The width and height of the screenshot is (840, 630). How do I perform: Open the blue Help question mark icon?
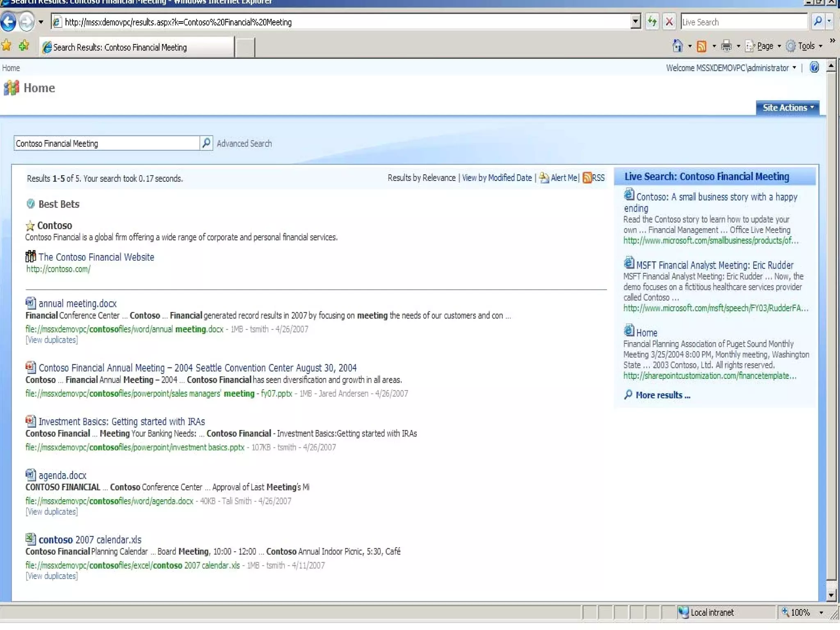814,67
